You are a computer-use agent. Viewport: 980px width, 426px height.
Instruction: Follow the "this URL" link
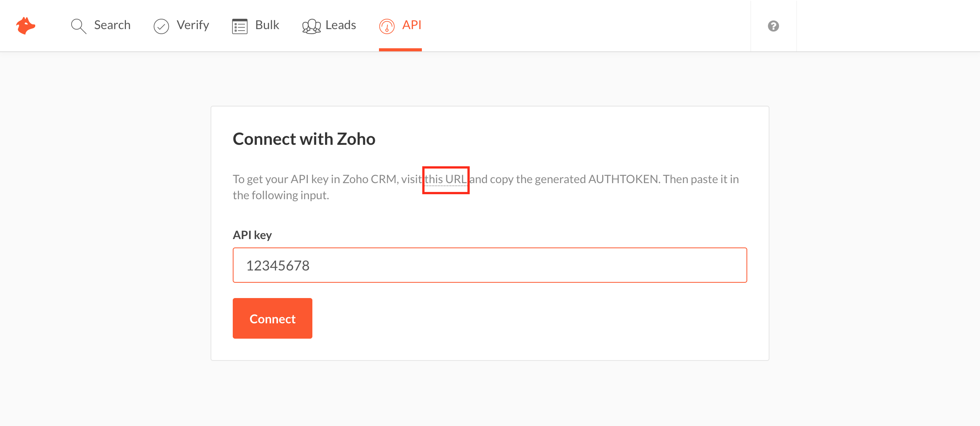click(x=446, y=179)
